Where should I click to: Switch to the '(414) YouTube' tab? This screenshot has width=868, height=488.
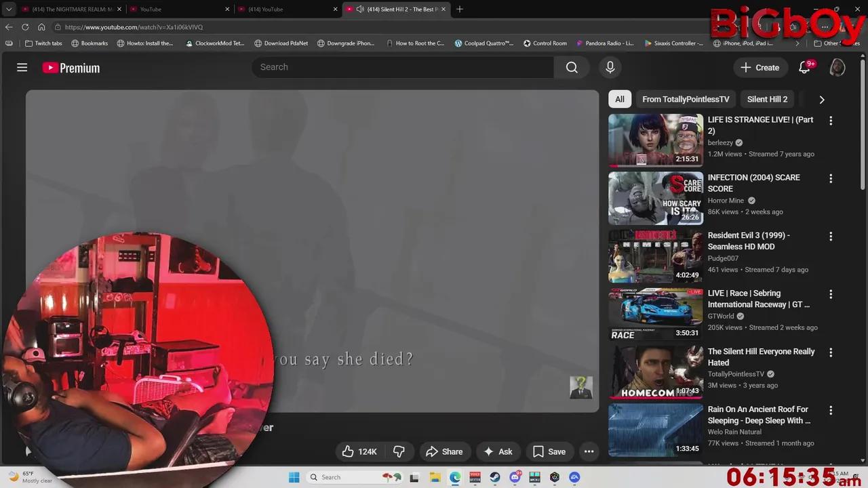tap(288, 9)
